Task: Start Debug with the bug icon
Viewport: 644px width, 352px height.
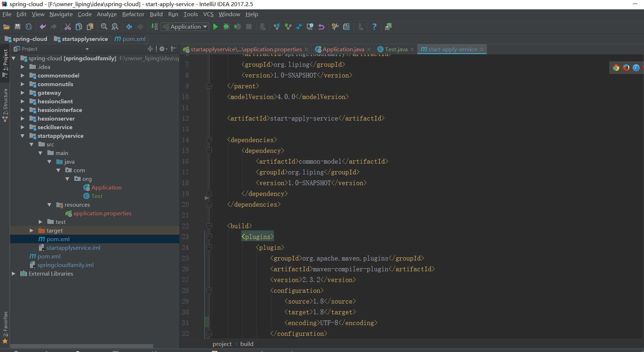Action: 227,27
